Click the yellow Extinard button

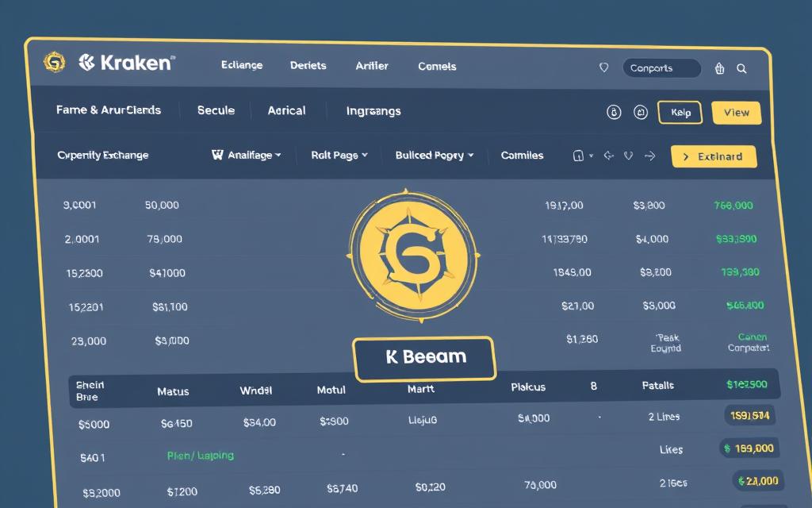pyautogui.click(x=714, y=156)
